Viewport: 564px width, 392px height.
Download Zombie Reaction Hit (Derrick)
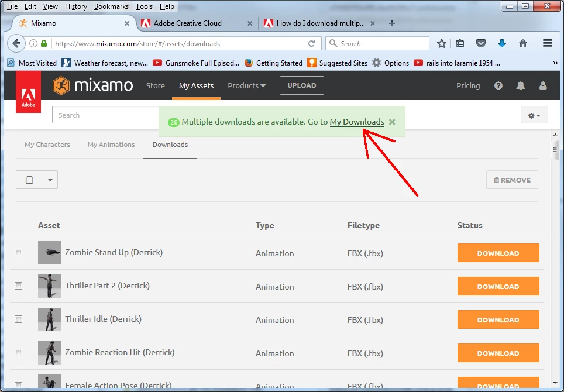(498, 353)
